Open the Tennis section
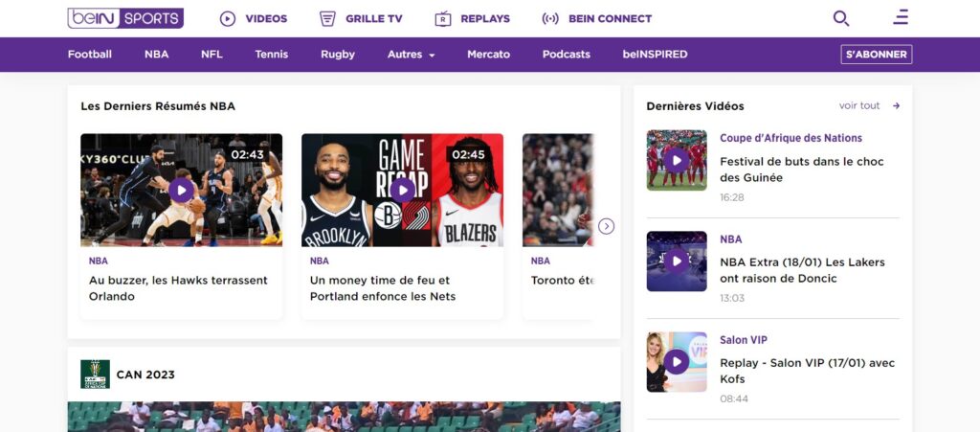Image resolution: width=980 pixels, height=432 pixels. click(271, 55)
